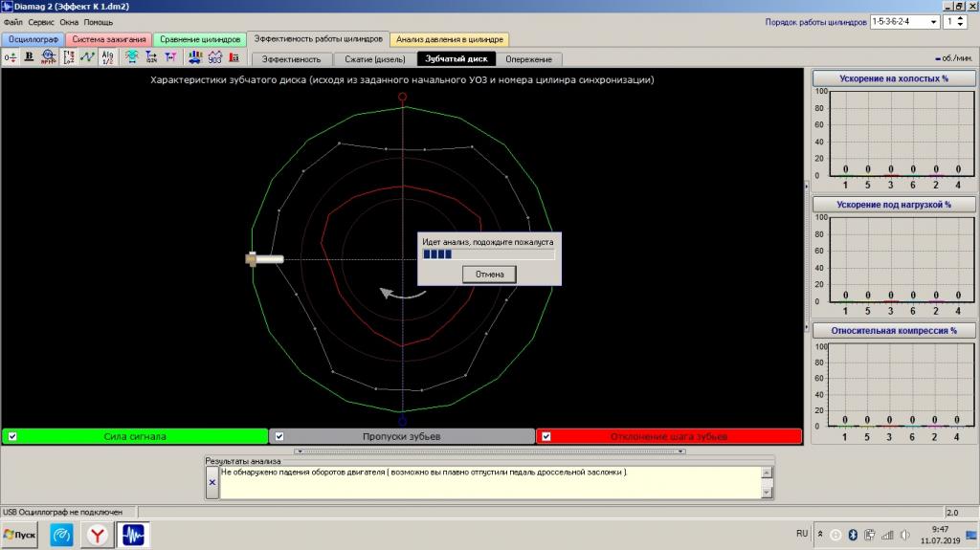This screenshot has height=550, width=980.
Task: Select the Зубчатый диск sub-tab
Action: click(457, 58)
